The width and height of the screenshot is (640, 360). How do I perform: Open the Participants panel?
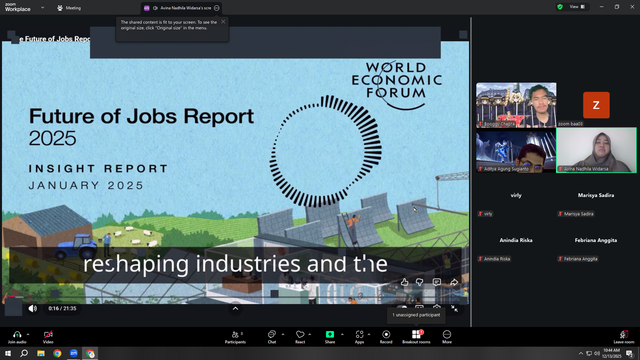click(235, 337)
